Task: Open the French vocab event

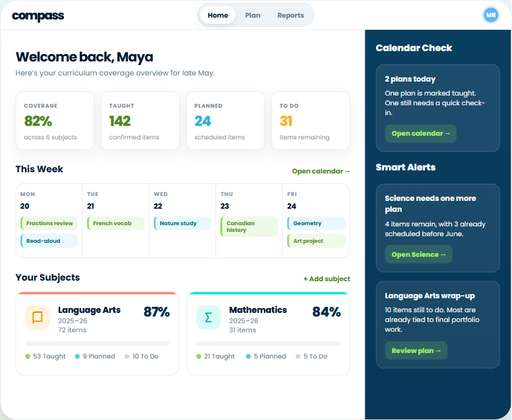Action: [116, 223]
